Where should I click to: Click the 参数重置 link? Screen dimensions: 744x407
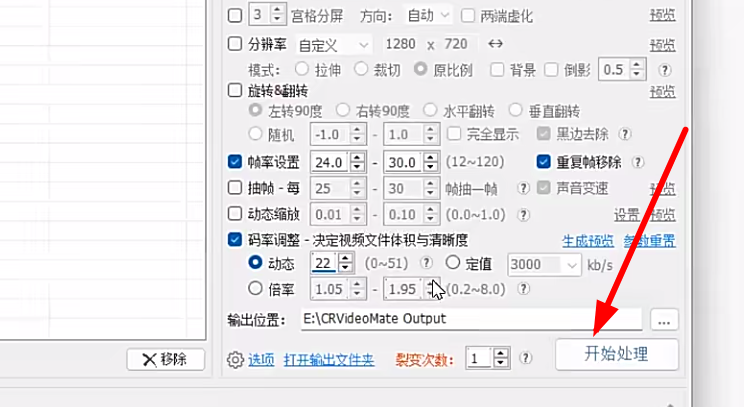650,241
